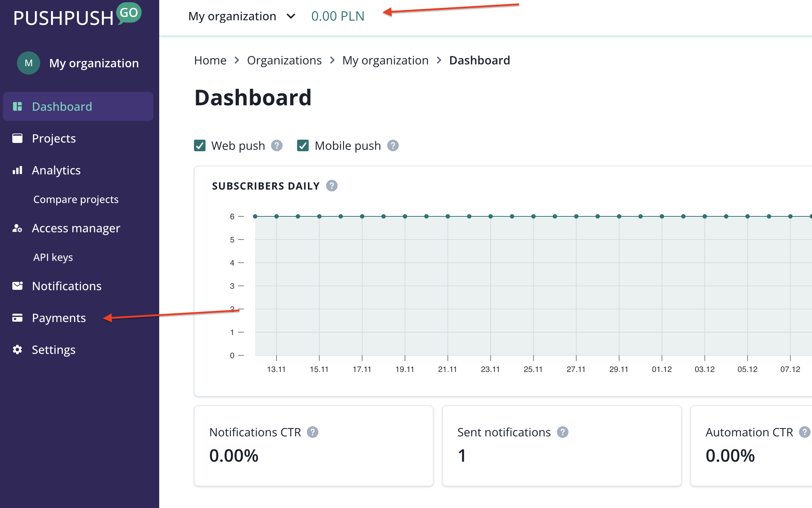Click the 13.11 data point on chart

pyautogui.click(x=276, y=216)
